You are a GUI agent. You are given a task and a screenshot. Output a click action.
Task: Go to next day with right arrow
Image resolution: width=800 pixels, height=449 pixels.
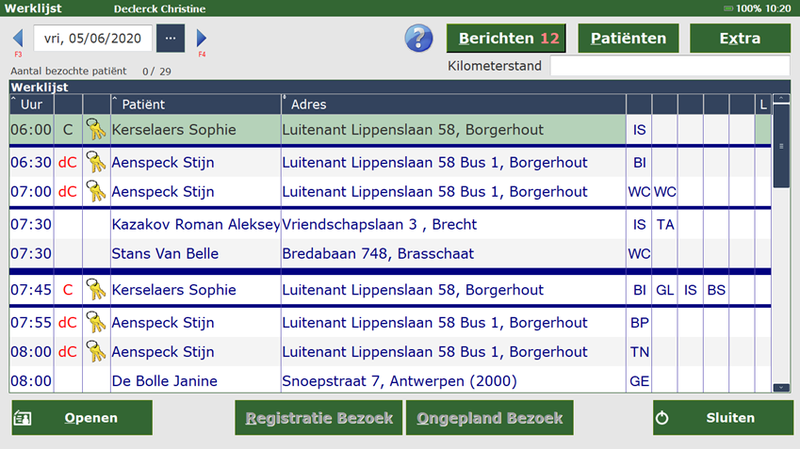click(x=201, y=39)
